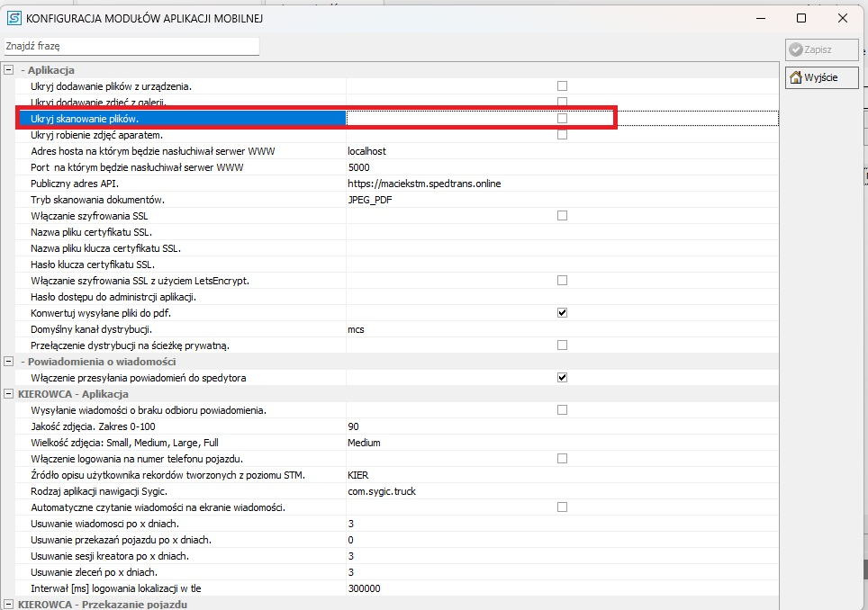The image size is (868, 610).
Task: Select the Medium photo size value
Action: click(x=364, y=443)
